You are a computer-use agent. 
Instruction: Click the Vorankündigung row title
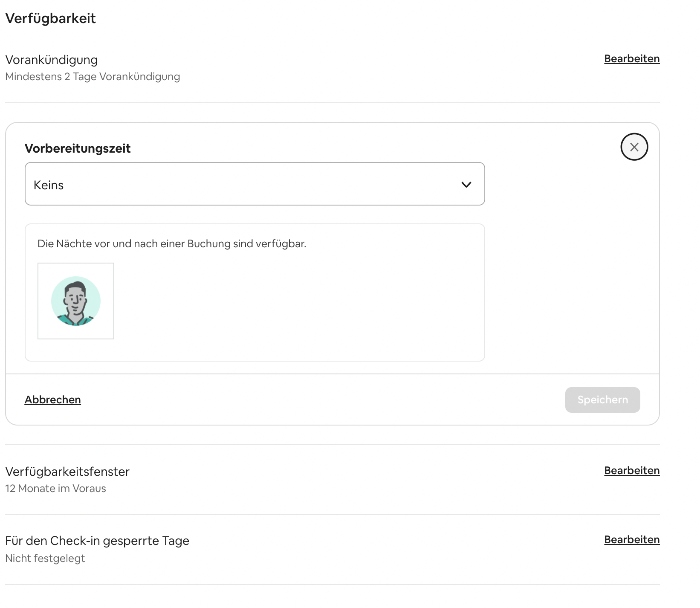point(52,60)
